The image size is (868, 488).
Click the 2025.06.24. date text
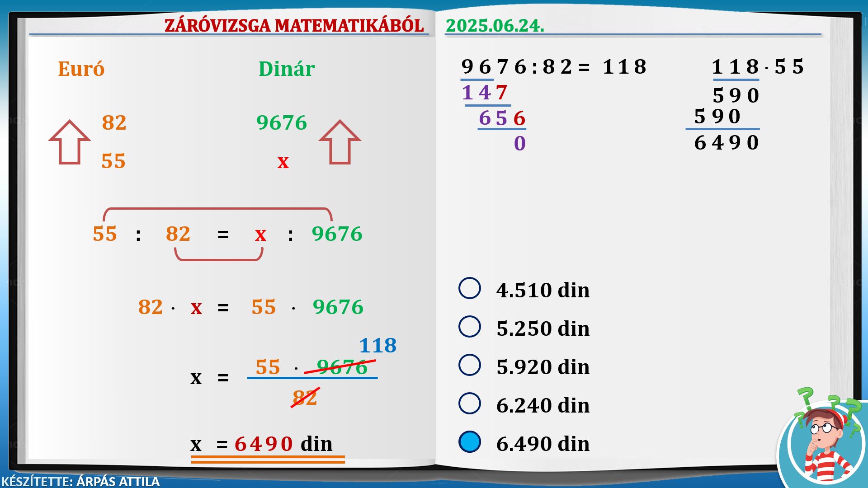click(x=495, y=26)
